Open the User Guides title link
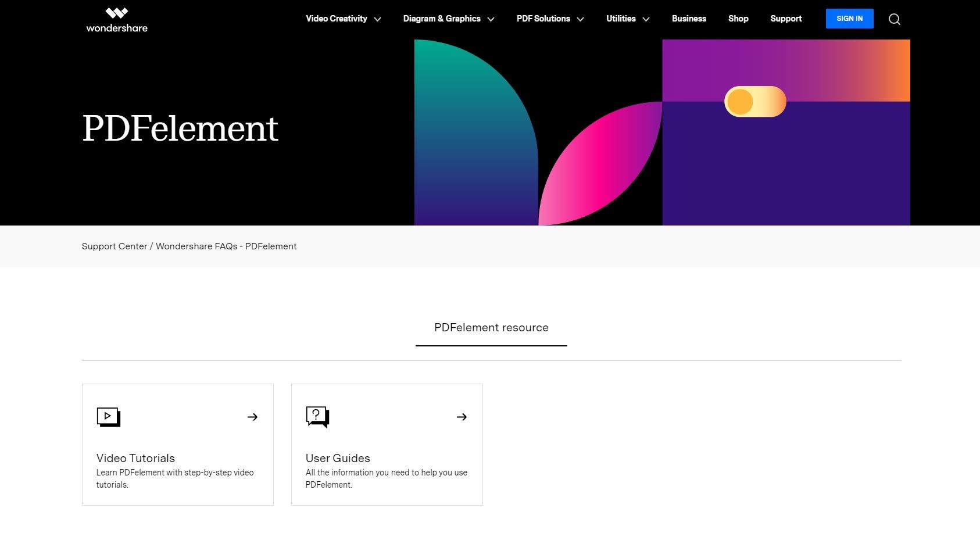Screen dimensions: 980x551 tap(338, 458)
